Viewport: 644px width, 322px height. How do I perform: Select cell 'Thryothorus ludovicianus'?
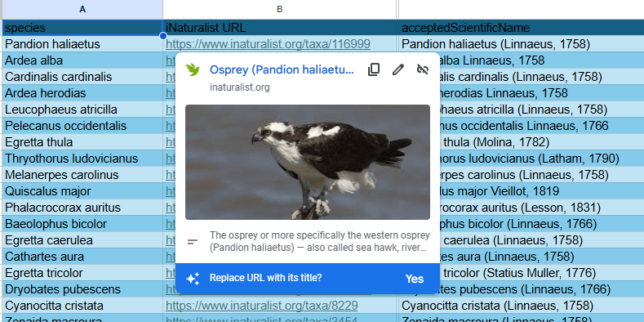[x=82, y=159]
